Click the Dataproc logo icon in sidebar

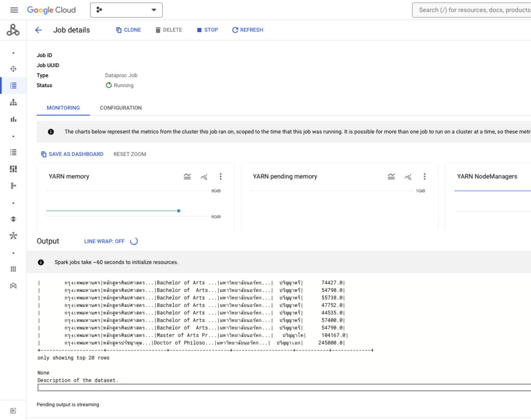click(13, 30)
